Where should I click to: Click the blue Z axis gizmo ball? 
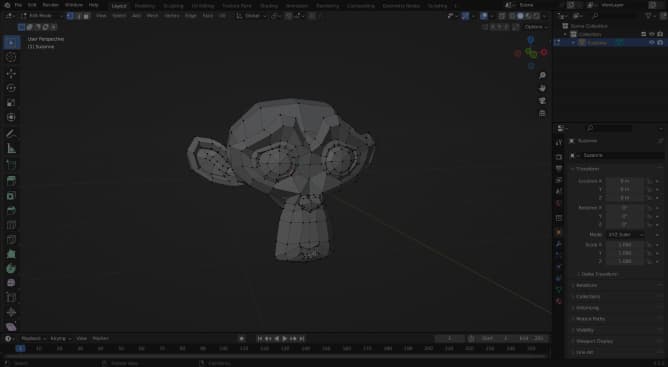(x=531, y=40)
